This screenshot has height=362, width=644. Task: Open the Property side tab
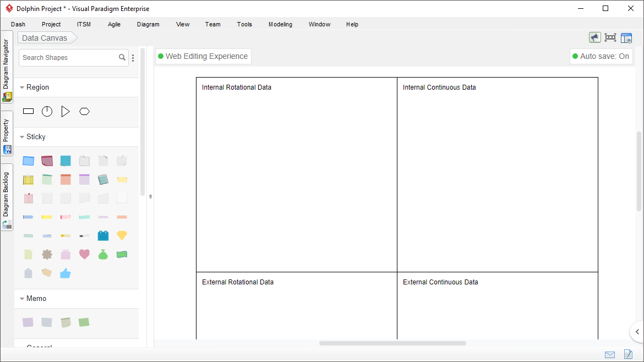tap(7, 134)
